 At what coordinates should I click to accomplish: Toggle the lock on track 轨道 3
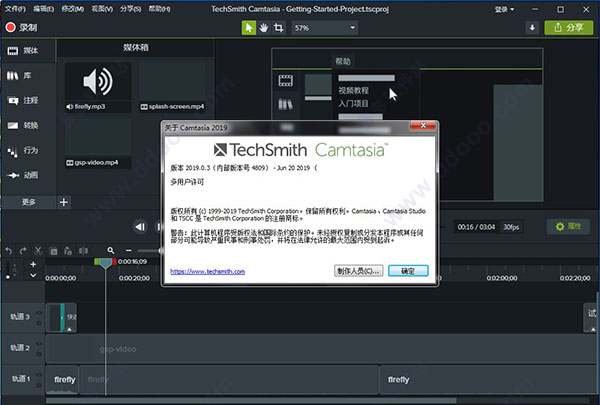39,323
